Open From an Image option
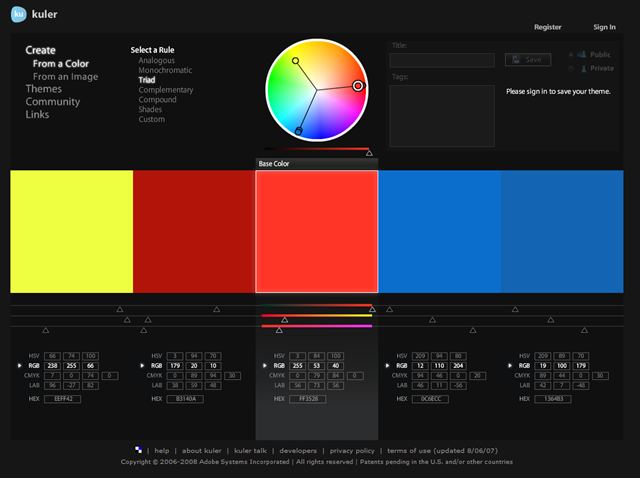 [65, 77]
